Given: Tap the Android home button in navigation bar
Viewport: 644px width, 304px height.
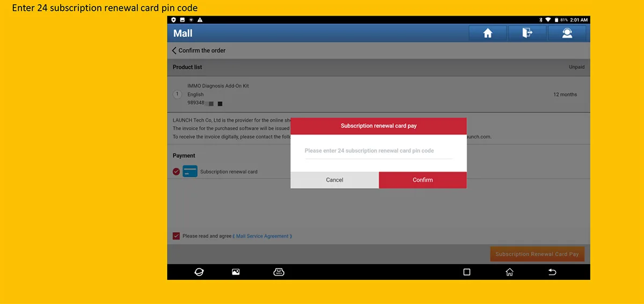Looking at the screenshot, I should point(509,272).
